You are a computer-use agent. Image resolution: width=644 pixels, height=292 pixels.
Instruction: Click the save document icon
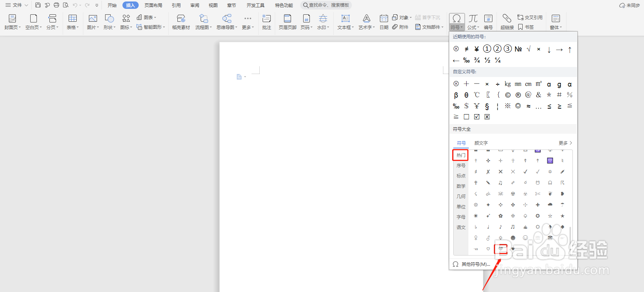[38, 5]
